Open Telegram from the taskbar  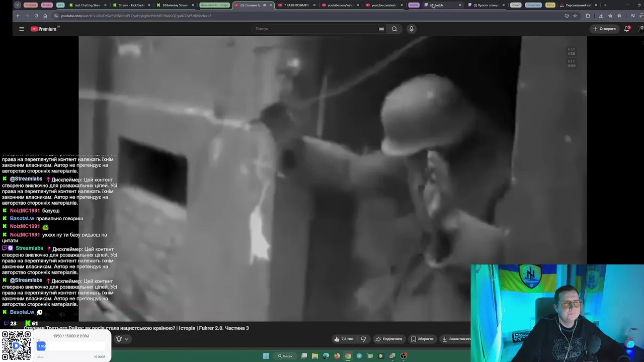[359, 356]
